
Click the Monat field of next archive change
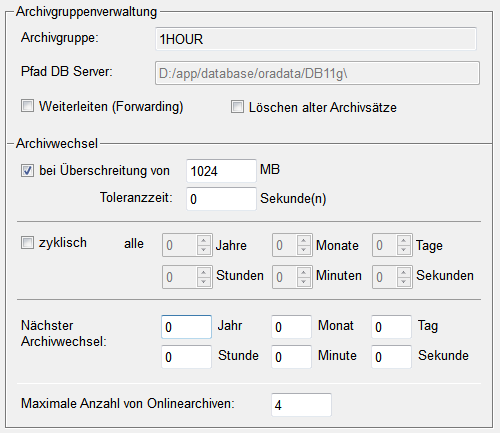(x=291, y=327)
